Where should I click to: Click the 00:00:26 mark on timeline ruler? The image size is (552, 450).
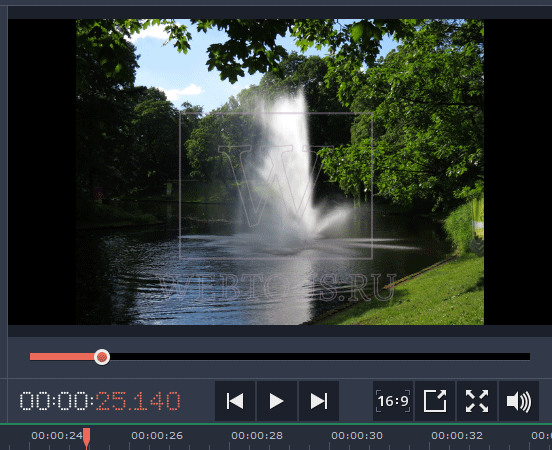157,436
